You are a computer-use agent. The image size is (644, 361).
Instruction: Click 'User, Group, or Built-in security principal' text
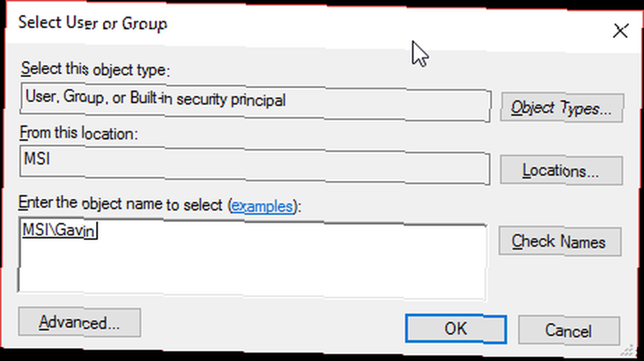click(155, 98)
